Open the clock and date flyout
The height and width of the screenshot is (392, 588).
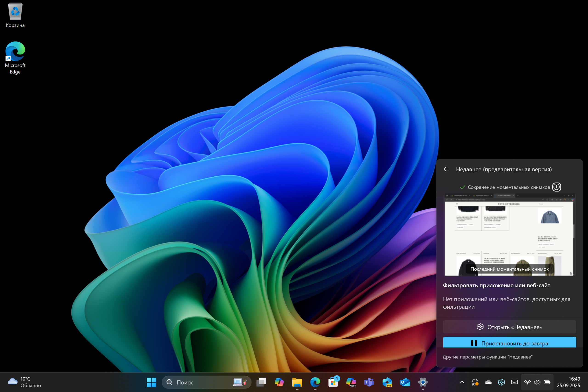pos(568,382)
